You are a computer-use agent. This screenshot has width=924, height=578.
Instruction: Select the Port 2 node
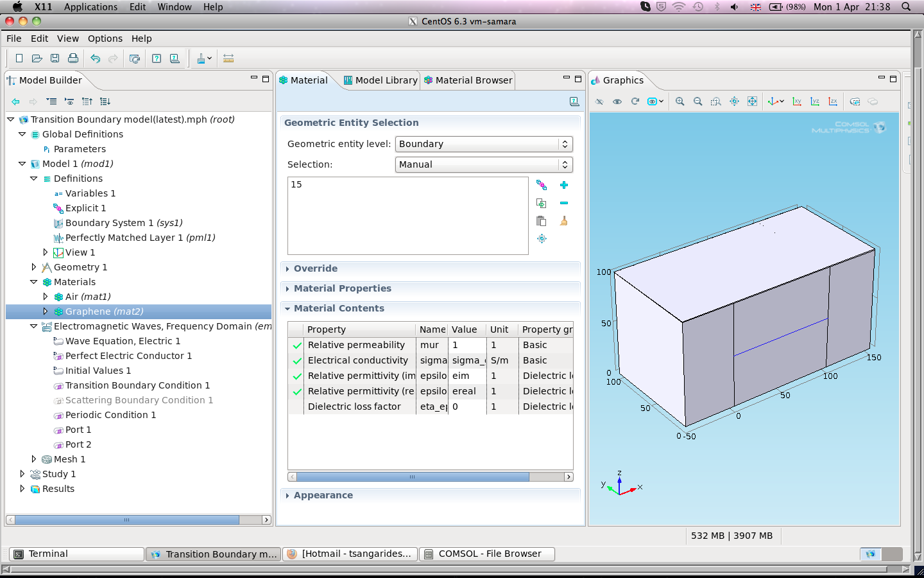click(78, 444)
